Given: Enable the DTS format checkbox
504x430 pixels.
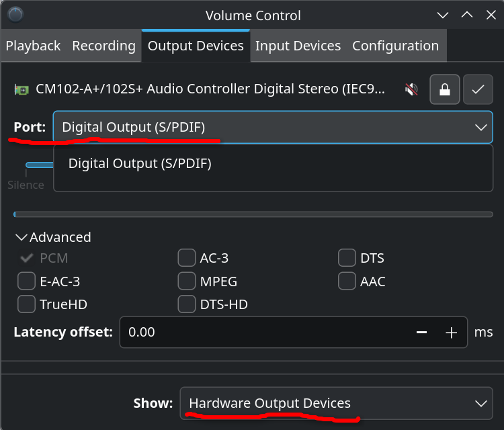Looking at the screenshot, I should [x=347, y=258].
